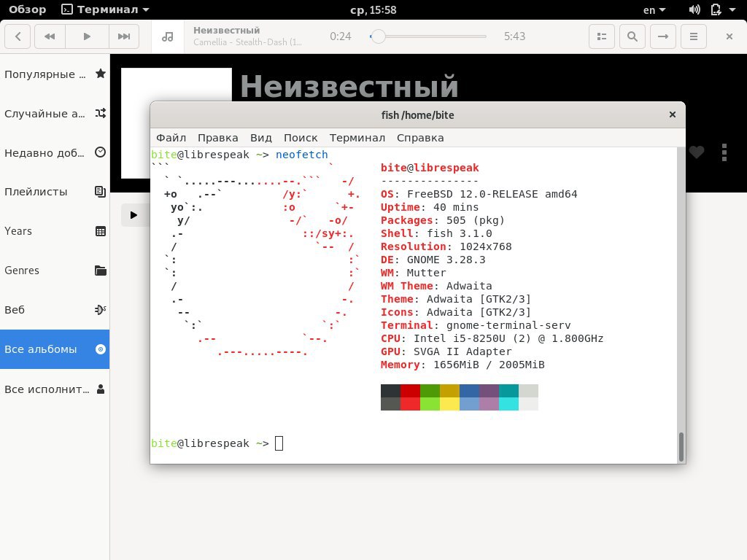Screen dimensions: 747x560
Task: Open the music player hamburger menu
Action: pyautogui.click(x=694, y=36)
